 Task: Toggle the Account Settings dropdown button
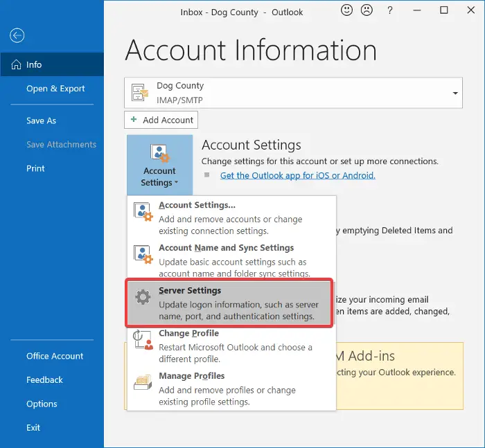coord(159,165)
